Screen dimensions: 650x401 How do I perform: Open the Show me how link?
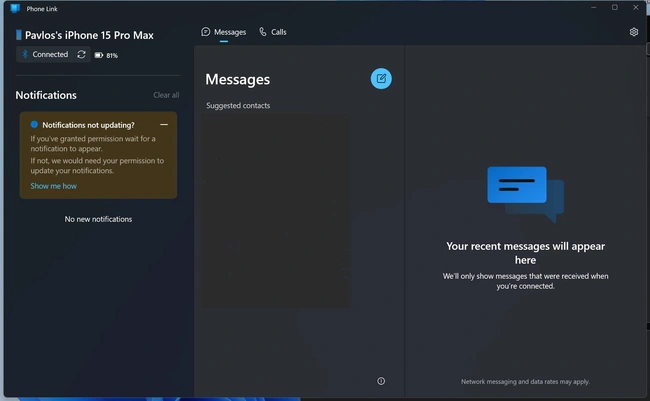tap(53, 186)
